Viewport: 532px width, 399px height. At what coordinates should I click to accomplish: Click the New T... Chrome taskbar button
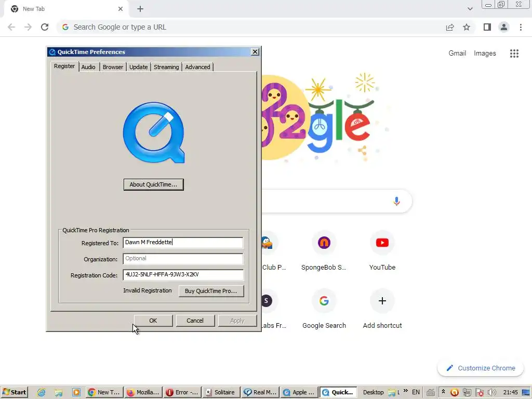[104, 392]
